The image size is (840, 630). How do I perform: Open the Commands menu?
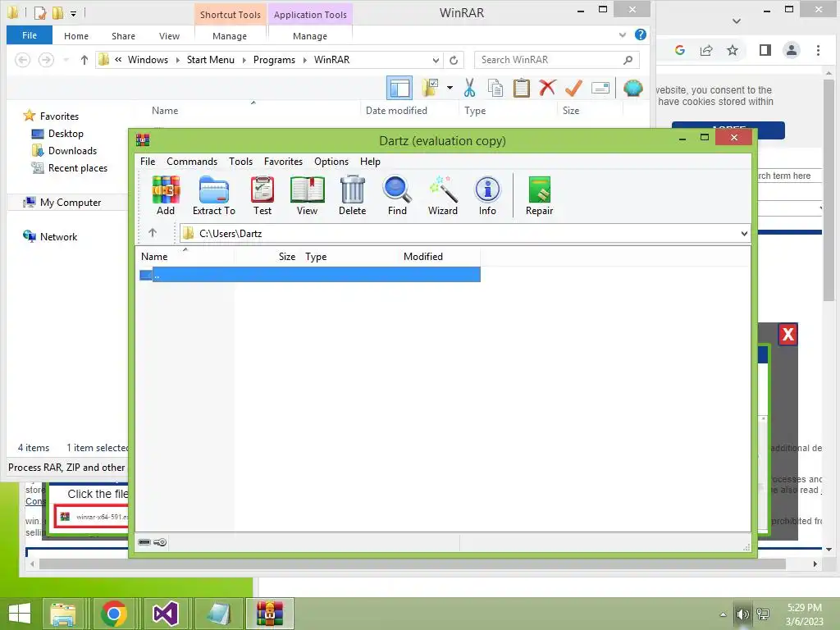(x=192, y=162)
